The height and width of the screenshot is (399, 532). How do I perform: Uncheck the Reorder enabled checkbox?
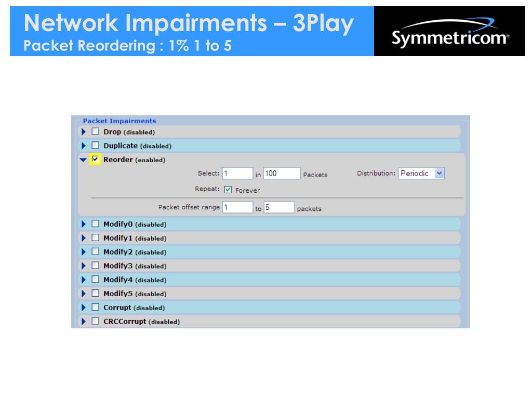95,159
